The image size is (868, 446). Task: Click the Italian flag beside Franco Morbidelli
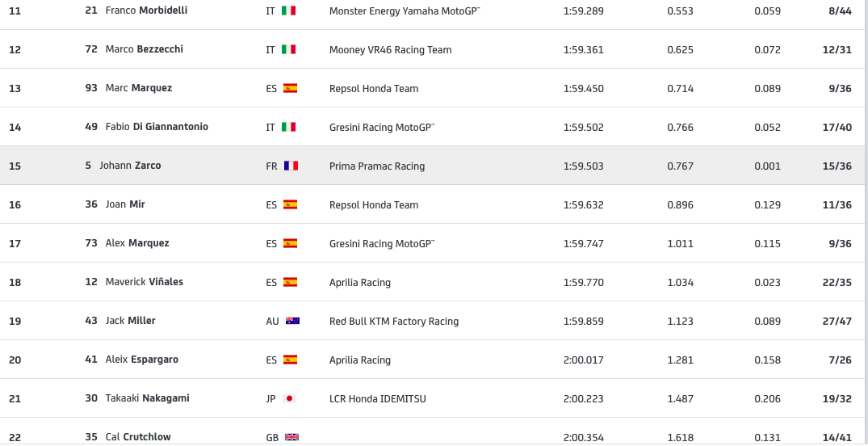point(288,11)
